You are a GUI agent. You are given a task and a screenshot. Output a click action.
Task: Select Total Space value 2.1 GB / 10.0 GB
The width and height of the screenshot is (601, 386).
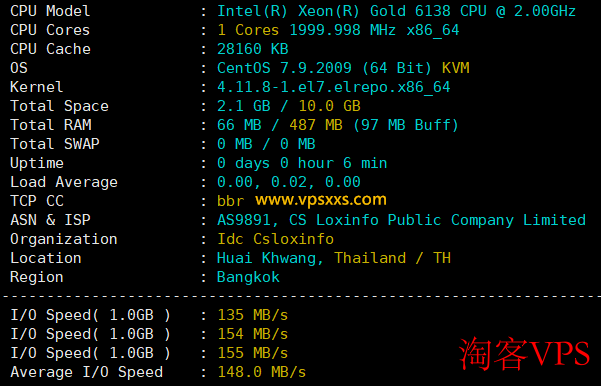pyautogui.click(x=289, y=106)
